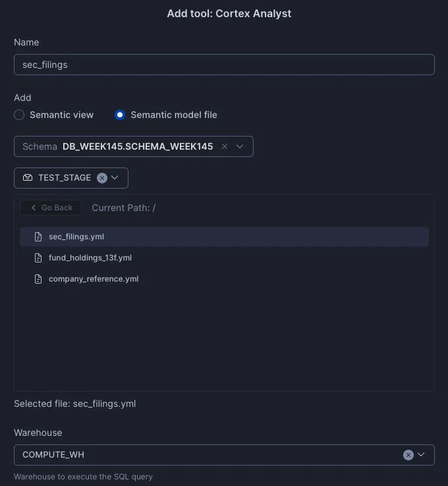This screenshot has width=448, height=486.
Task: Click the Selected file: sec_filings.yml text
Action: [x=74, y=404]
